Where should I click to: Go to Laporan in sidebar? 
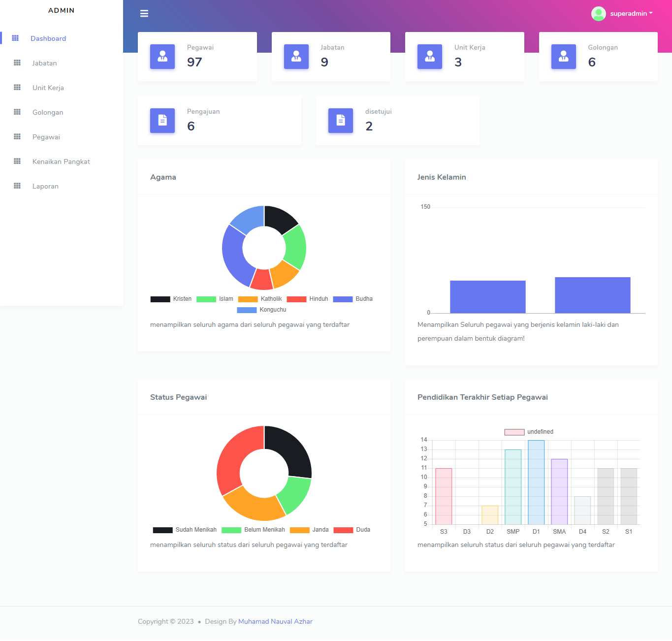[x=45, y=187]
